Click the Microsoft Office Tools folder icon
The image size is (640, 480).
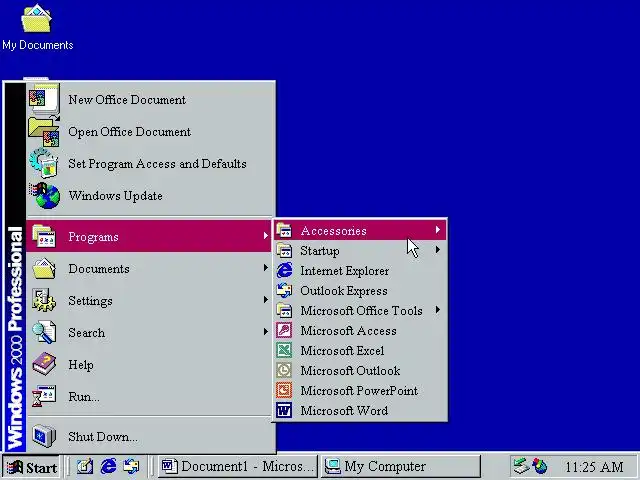pyautogui.click(x=284, y=310)
